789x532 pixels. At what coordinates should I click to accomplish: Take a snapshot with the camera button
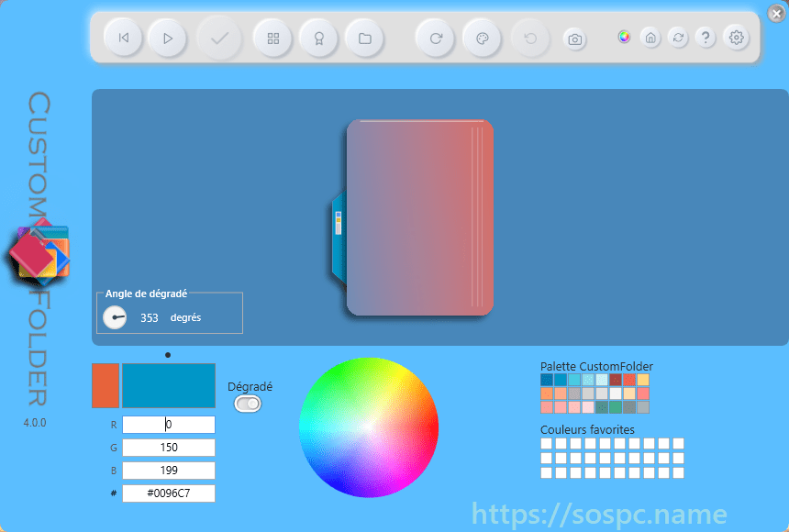click(x=574, y=39)
